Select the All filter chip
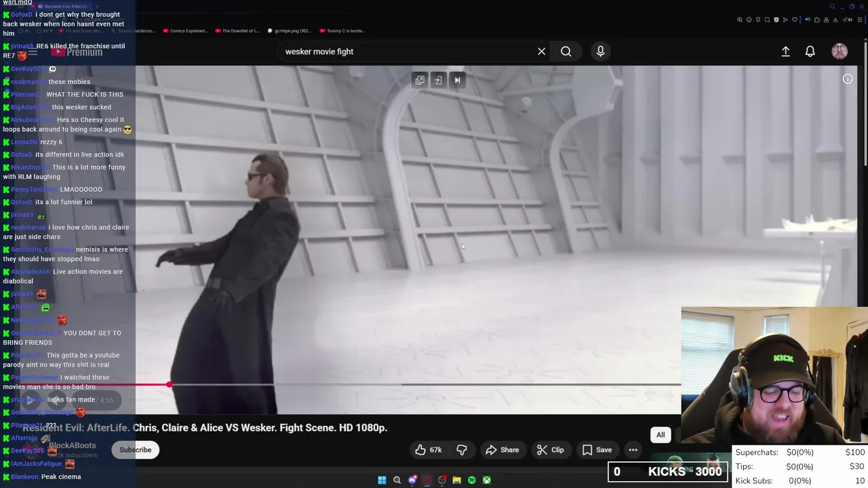Image resolution: width=868 pixels, height=488 pixels. 660,435
